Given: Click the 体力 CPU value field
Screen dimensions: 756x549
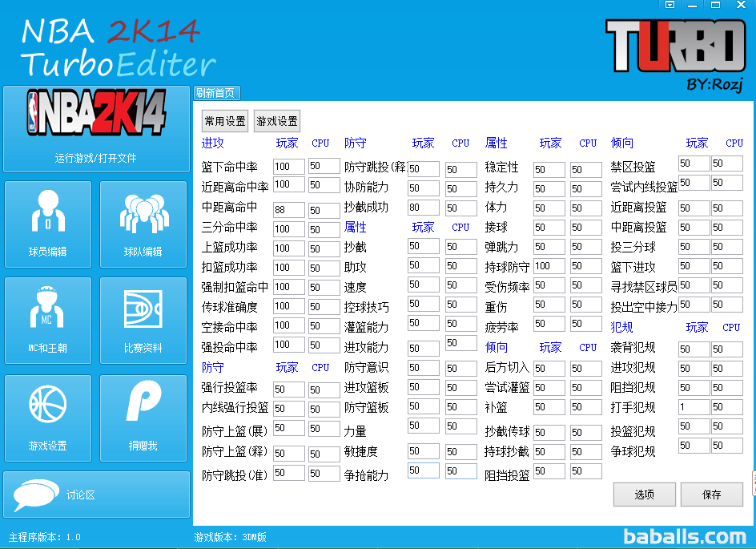Looking at the screenshot, I should (585, 208).
